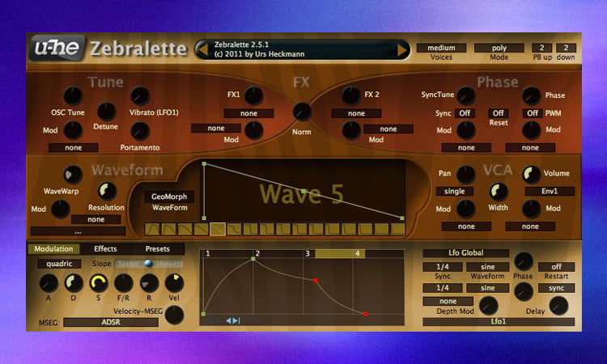Screen dimensions: 607x364
Task: Click the VCA Volume knob
Action: click(x=532, y=174)
